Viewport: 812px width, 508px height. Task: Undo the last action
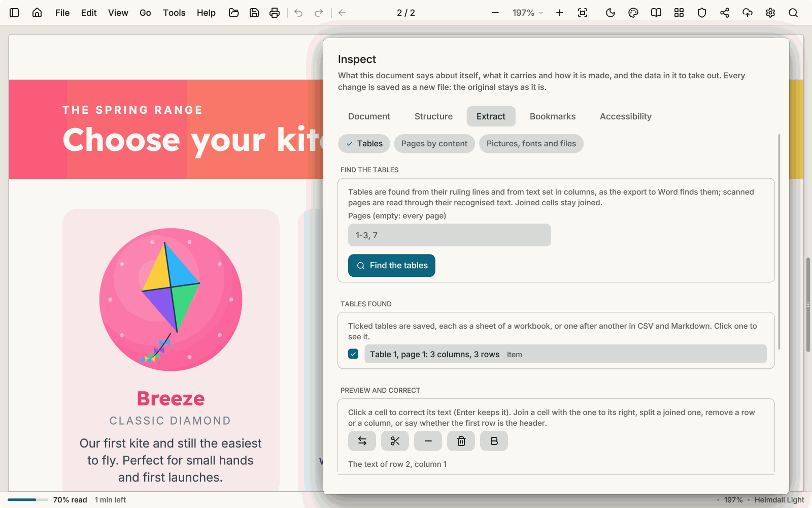click(298, 13)
